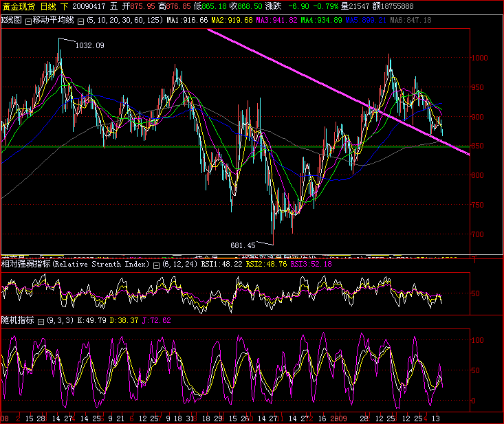Click the 50 level label in RSI panel

475,293
